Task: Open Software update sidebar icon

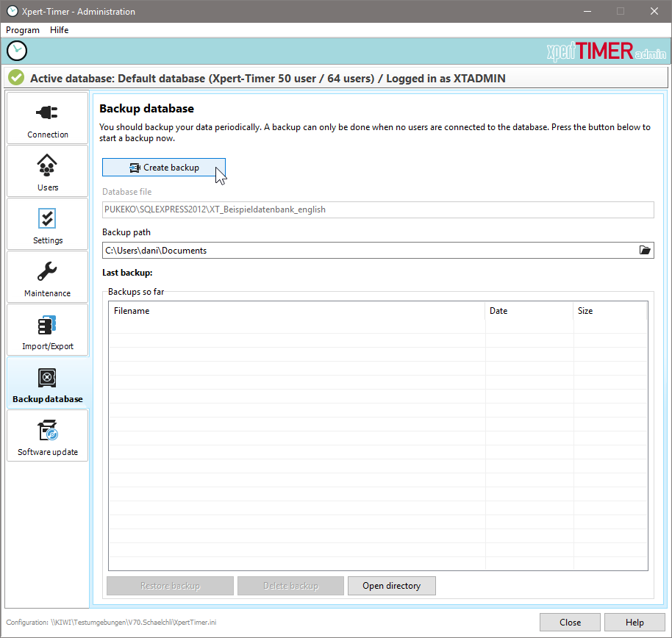Action: 48,431
